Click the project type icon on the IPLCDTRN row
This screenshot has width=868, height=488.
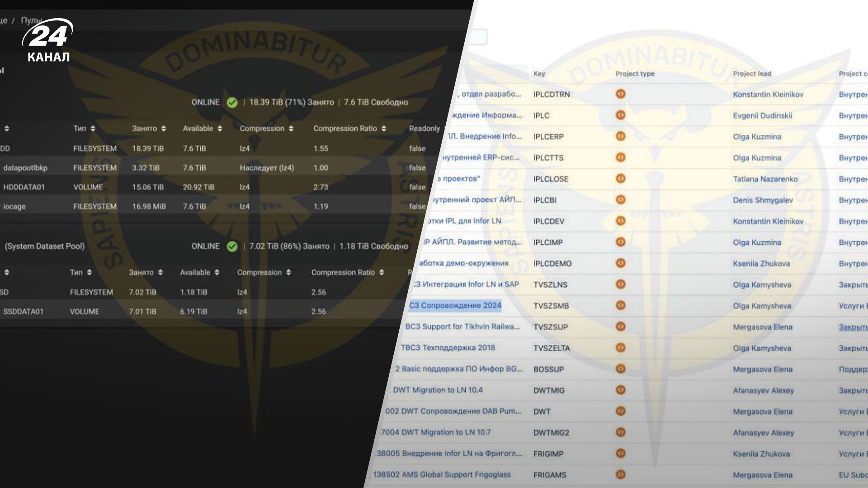tap(621, 94)
